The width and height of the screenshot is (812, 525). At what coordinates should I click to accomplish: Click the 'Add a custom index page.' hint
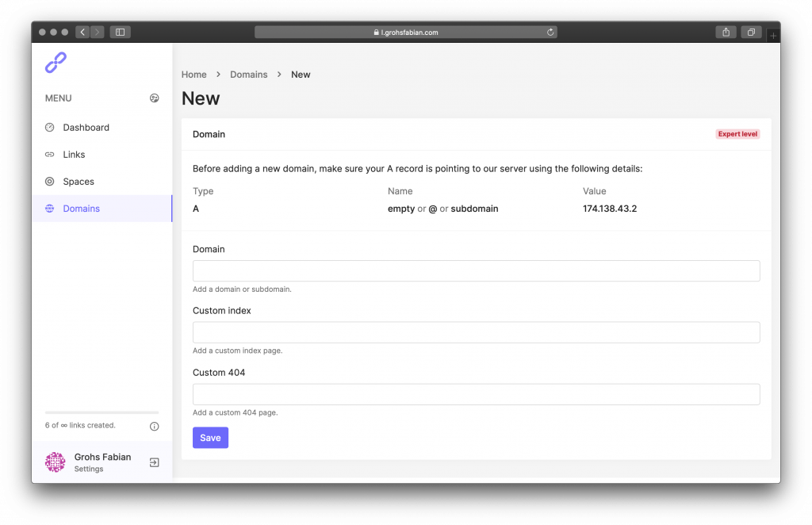[238, 351]
